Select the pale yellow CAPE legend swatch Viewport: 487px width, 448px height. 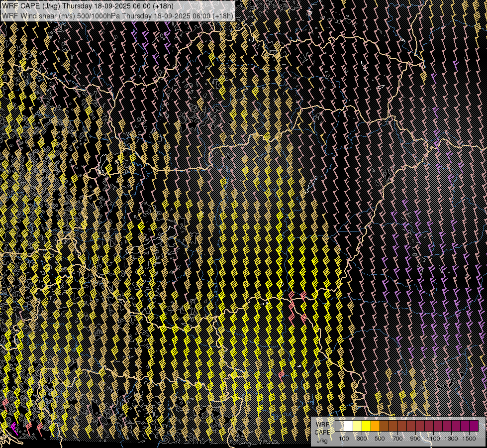click(358, 426)
